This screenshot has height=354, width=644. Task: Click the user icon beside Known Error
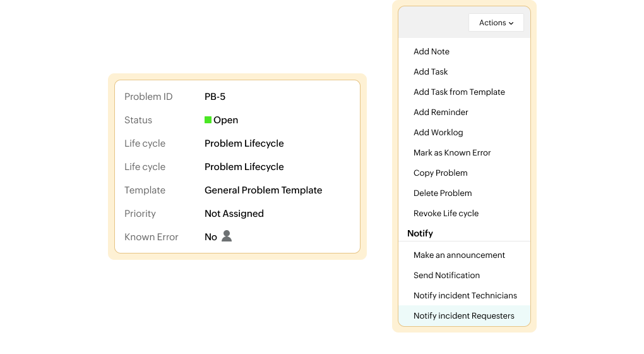tap(227, 236)
